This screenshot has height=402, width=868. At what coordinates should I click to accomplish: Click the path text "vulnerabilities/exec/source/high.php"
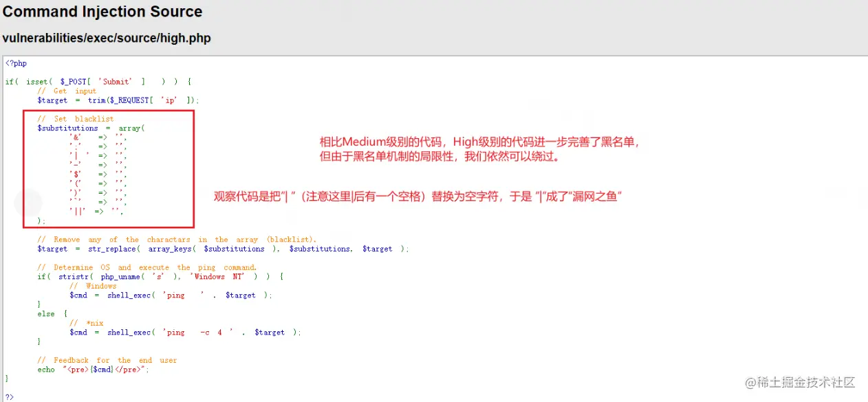(107, 38)
